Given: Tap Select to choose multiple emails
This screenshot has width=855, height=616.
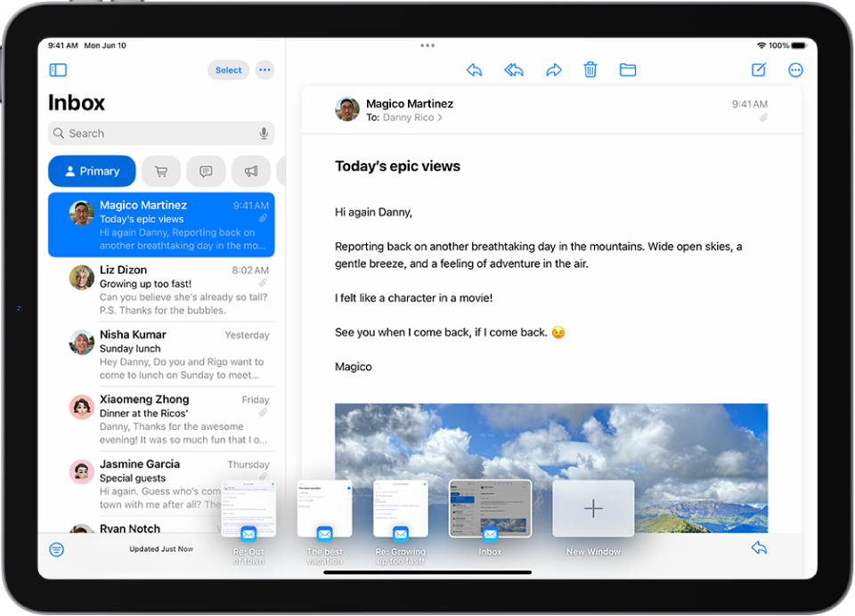Looking at the screenshot, I should pos(228,69).
